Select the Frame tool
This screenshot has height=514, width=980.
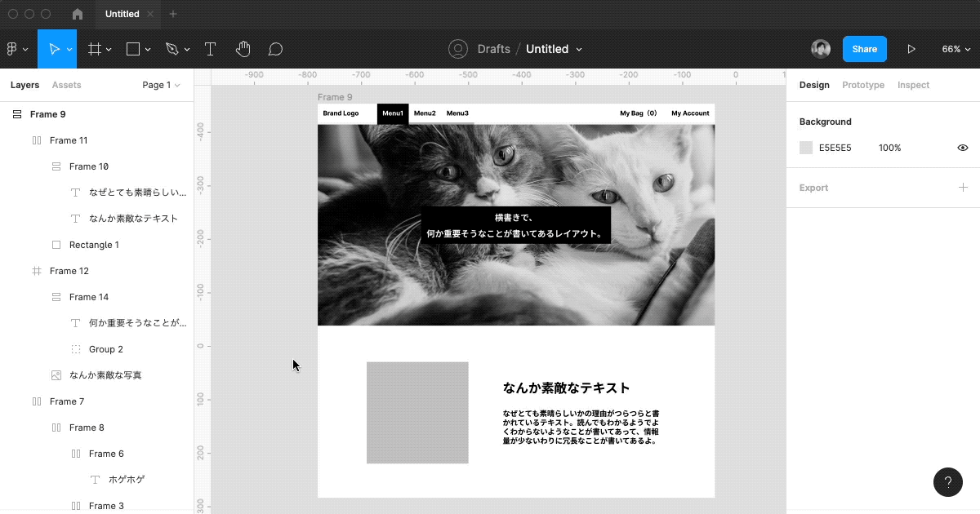pos(95,49)
